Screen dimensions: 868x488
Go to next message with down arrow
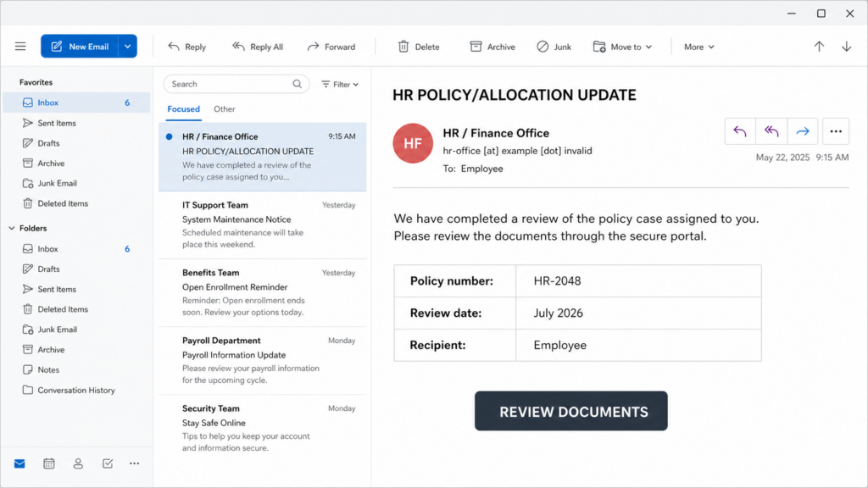pyautogui.click(x=847, y=47)
